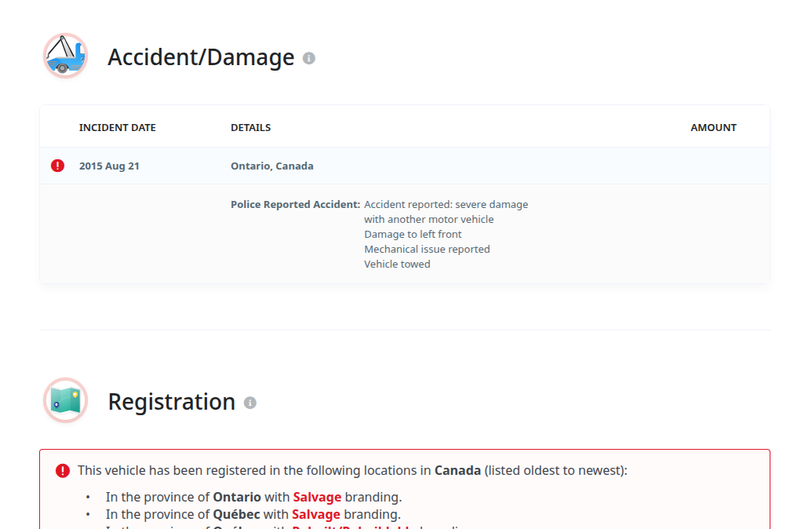Open the info icon next to Registration
The height and width of the screenshot is (529, 812).
(x=250, y=403)
